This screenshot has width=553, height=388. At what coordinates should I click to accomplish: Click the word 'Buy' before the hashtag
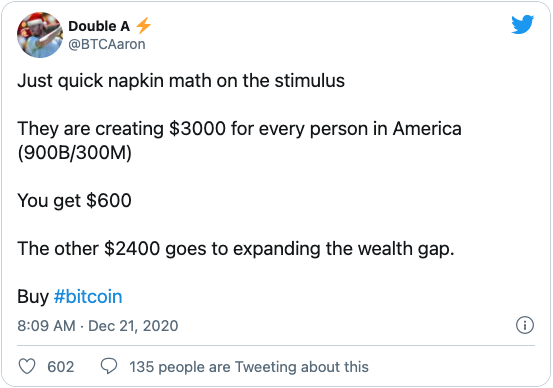[33, 297]
